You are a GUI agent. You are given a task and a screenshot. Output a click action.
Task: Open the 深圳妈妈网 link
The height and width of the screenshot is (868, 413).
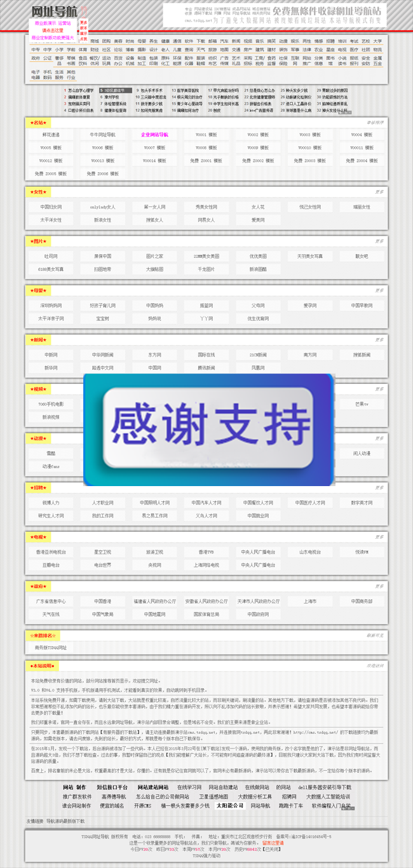(x=51, y=306)
